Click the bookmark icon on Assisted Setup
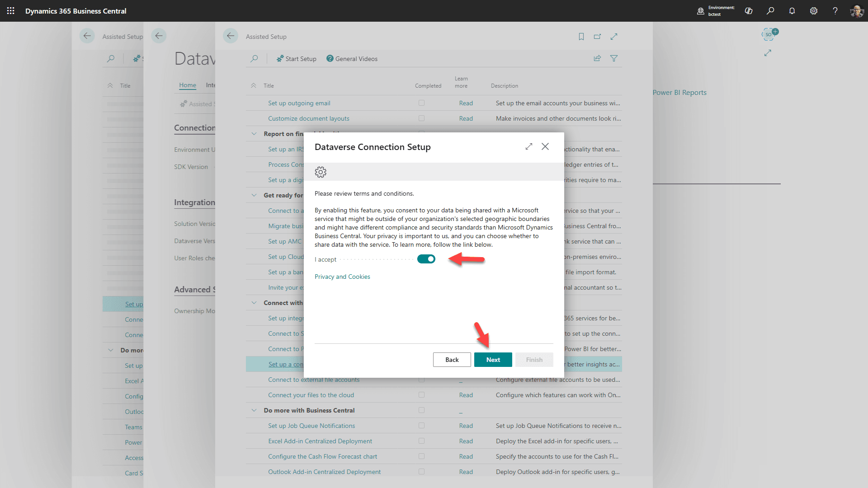The height and width of the screenshot is (488, 868). [581, 37]
